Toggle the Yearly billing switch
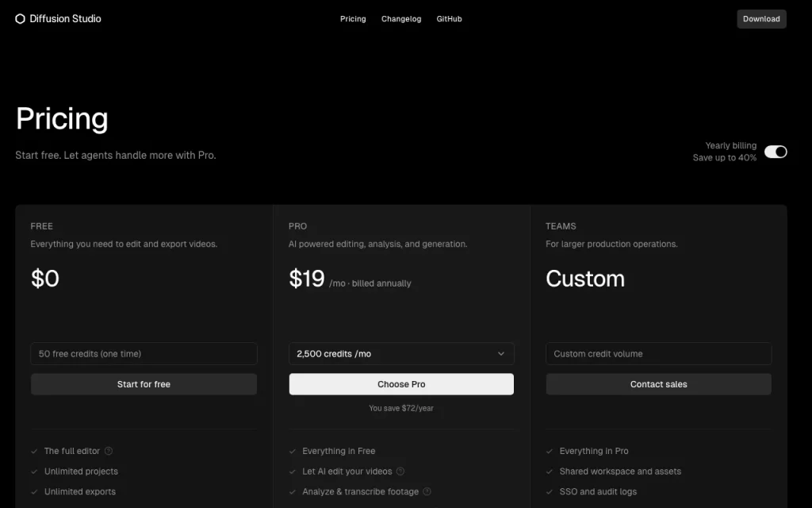Screen dimensions: 812x508 tap(776, 152)
